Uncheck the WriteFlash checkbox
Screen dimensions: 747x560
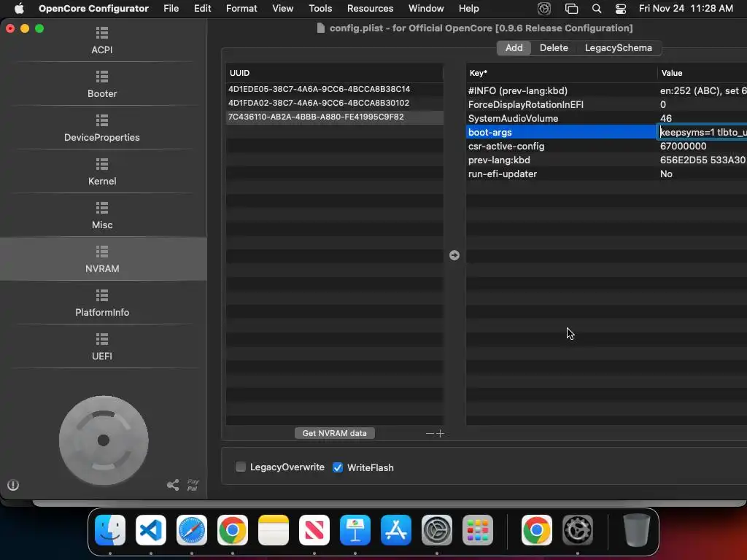click(x=338, y=467)
